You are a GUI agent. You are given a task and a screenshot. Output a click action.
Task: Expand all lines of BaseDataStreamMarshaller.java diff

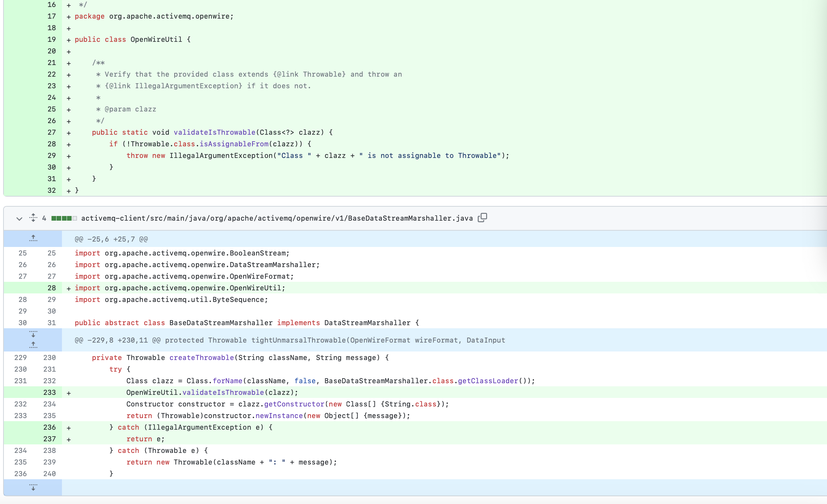tap(33, 218)
